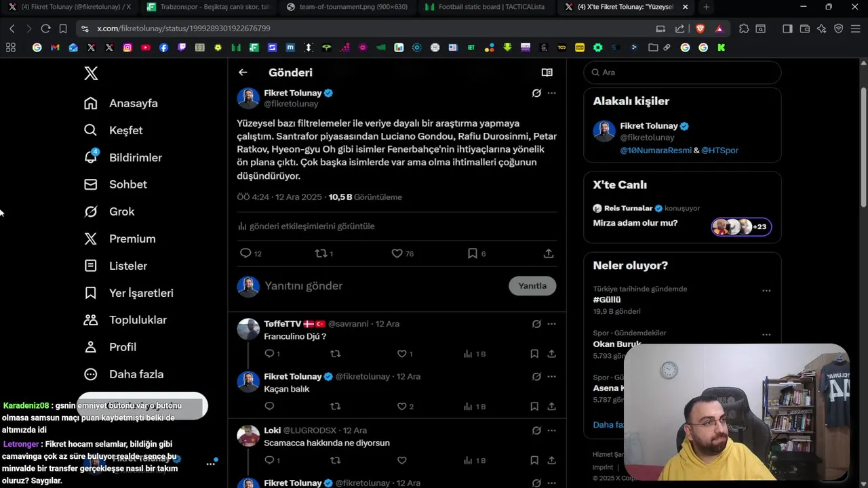Open the browser main menu
The width and height of the screenshot is (868, 488).
856,28
